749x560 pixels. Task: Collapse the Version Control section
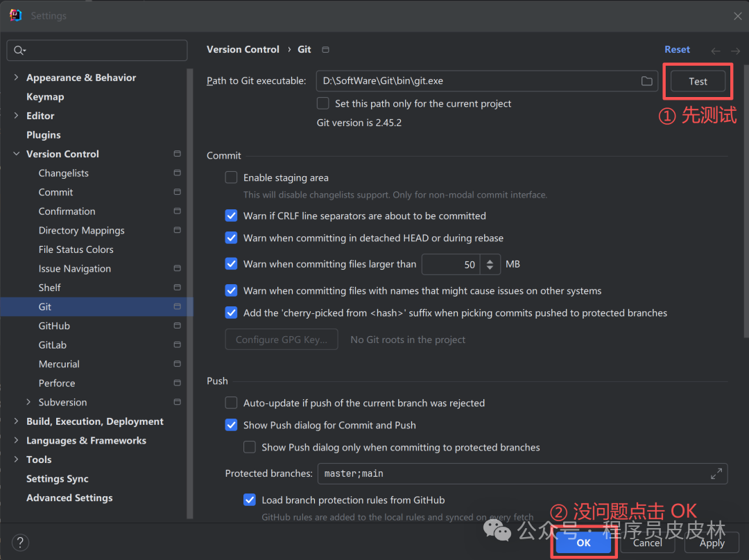[16, 154]
